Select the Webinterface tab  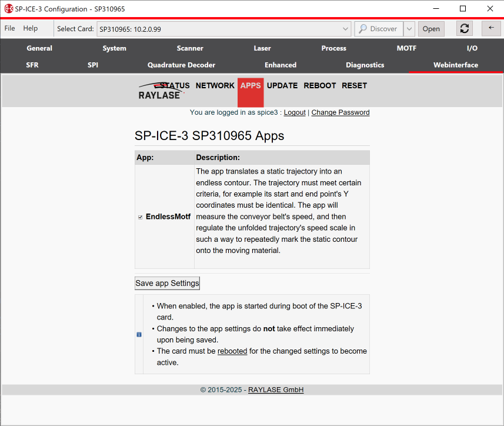pyautogui.click(x=455, y=65)
